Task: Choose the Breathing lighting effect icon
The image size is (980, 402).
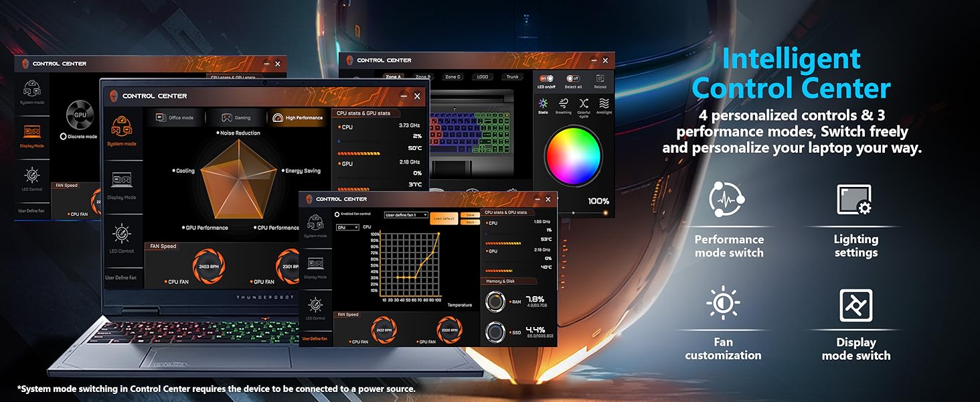Action: [564, 104]
